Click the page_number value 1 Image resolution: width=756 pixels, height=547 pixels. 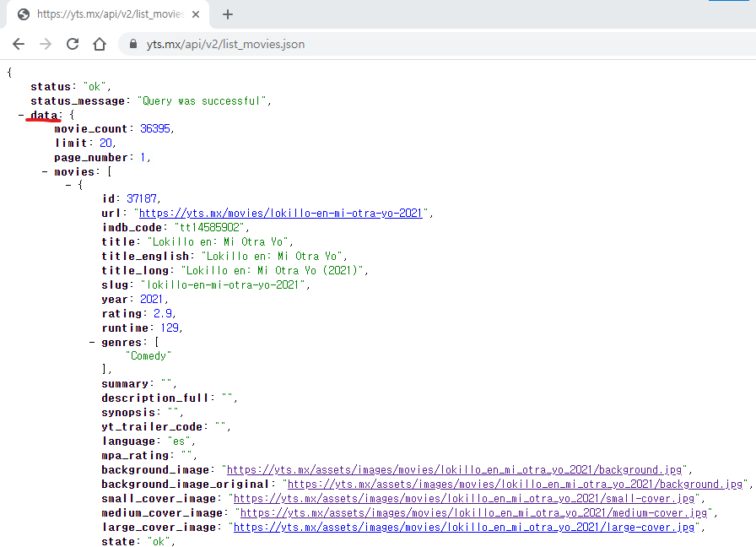143,158
